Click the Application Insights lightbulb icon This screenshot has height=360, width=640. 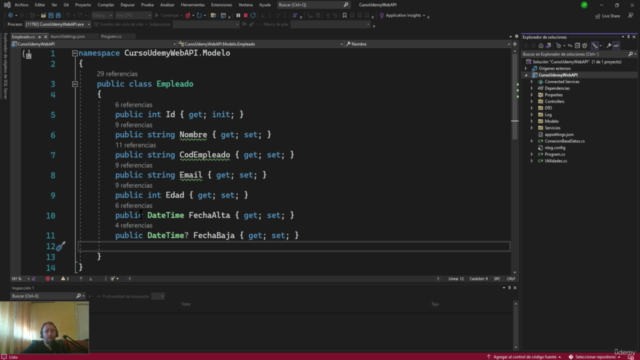(x=382, y=16)
